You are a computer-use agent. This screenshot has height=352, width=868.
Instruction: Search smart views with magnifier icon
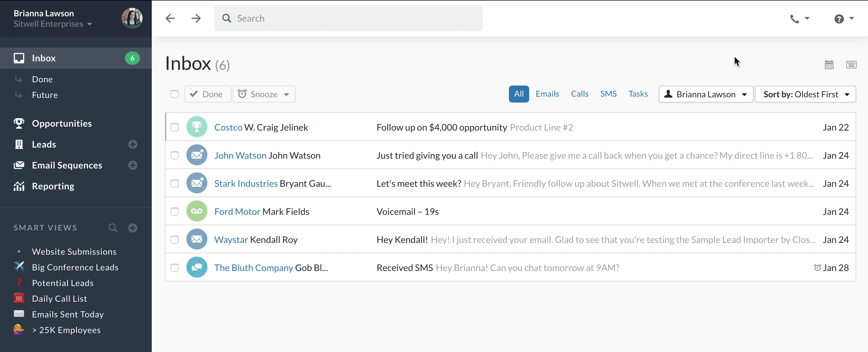(x=113, y=228)
